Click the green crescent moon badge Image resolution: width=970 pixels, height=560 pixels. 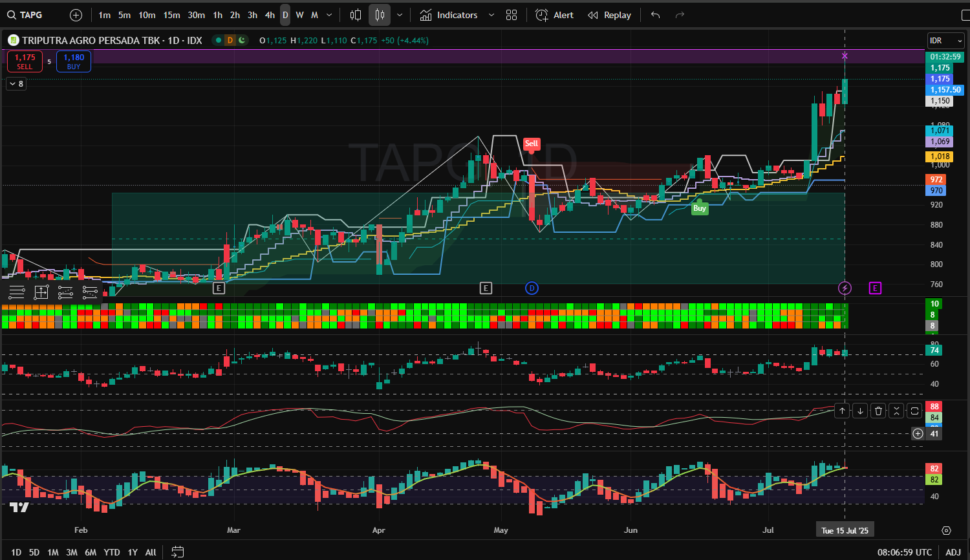tap(242, 40)
